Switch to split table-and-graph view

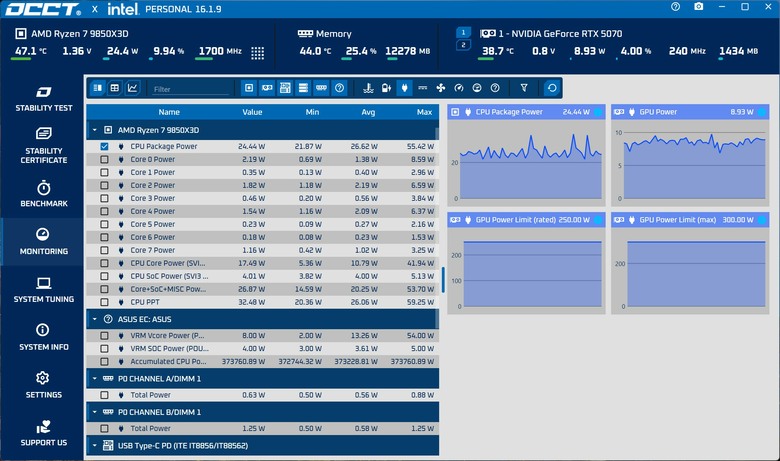click(x=98, y=88)
